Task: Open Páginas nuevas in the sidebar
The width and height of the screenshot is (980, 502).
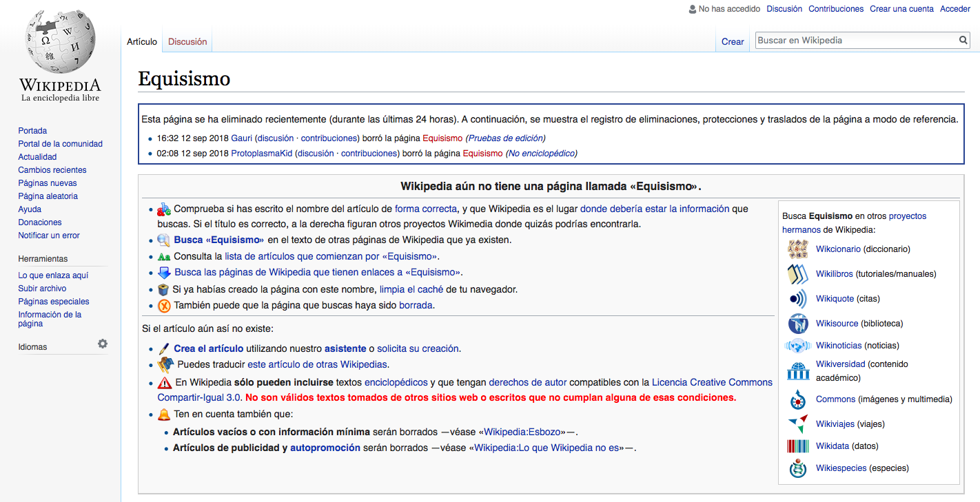Action: coord(48,183)
